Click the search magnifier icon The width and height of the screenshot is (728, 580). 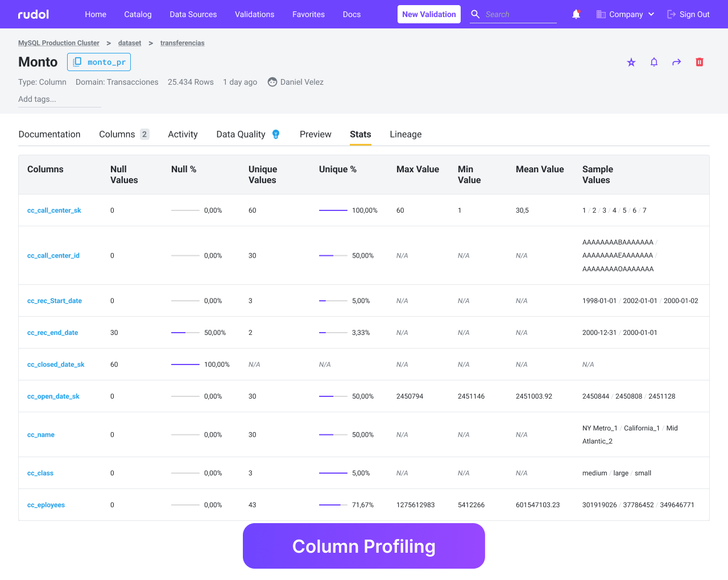pyautogui.click(x=475, y=14)
